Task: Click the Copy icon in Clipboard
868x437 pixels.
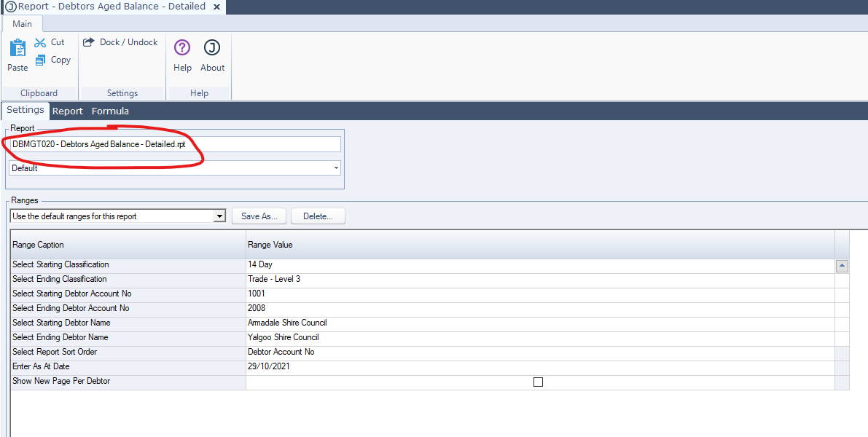Action: (x=40, y=60)
